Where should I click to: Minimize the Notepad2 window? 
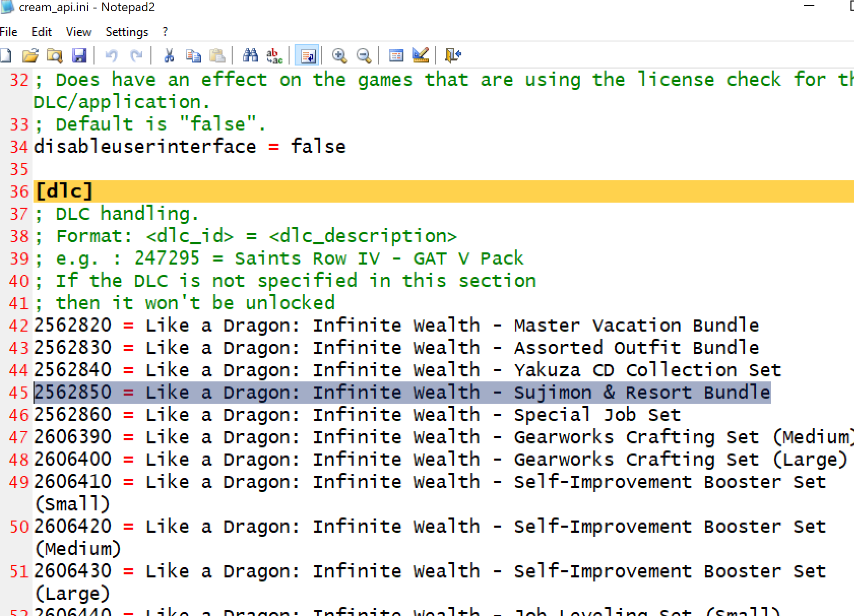(809, 6)
